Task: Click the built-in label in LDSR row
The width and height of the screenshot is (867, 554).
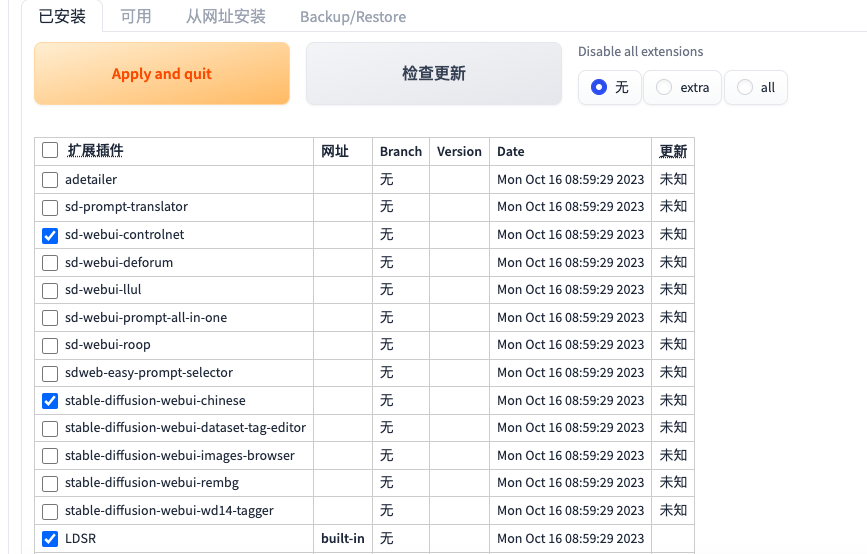Action: (x=343, y=539)
